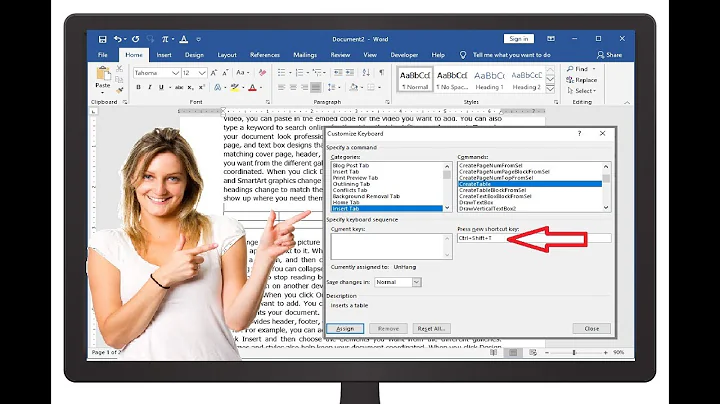Center the paragraph text
The width and height of the screenshot is (720, 404).
click(293, 87)
